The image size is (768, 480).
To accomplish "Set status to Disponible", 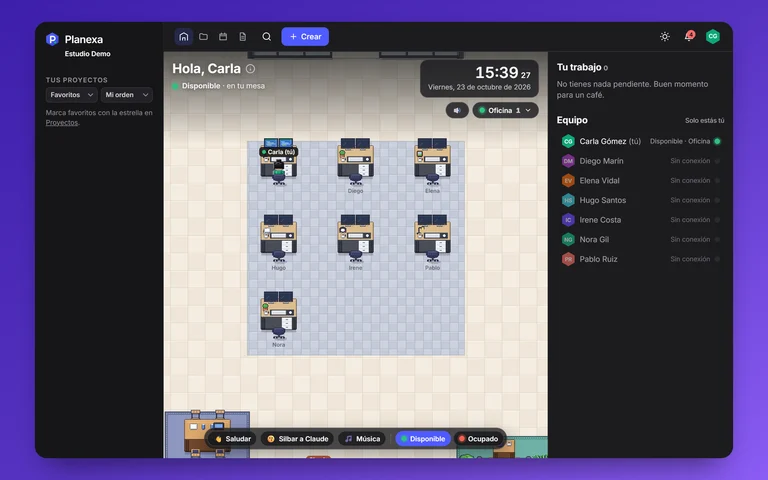I will tap(423, 439).
